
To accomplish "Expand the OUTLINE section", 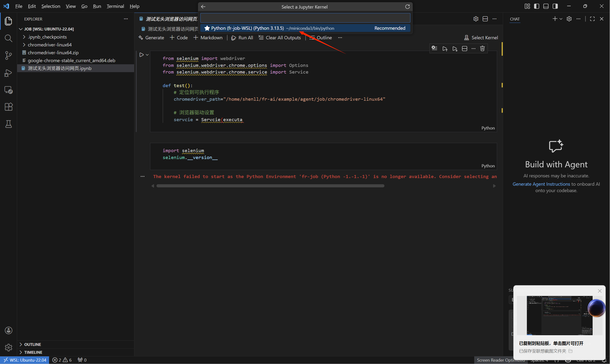I will point(32,344).
